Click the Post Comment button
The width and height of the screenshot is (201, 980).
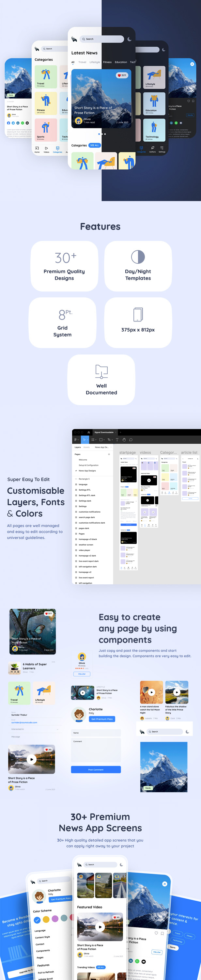pyautogui.click(x=96, y=769)
